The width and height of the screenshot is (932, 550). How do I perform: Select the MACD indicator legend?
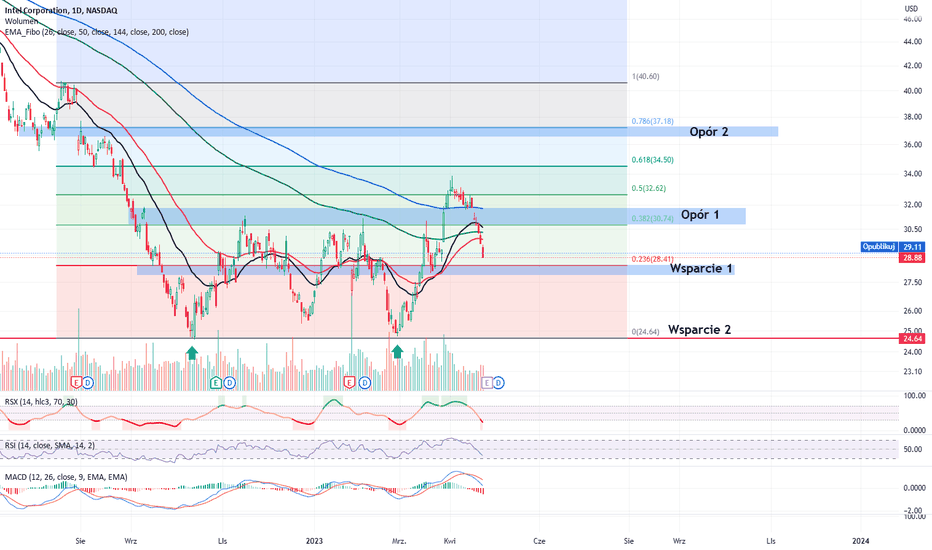(66, 477)
